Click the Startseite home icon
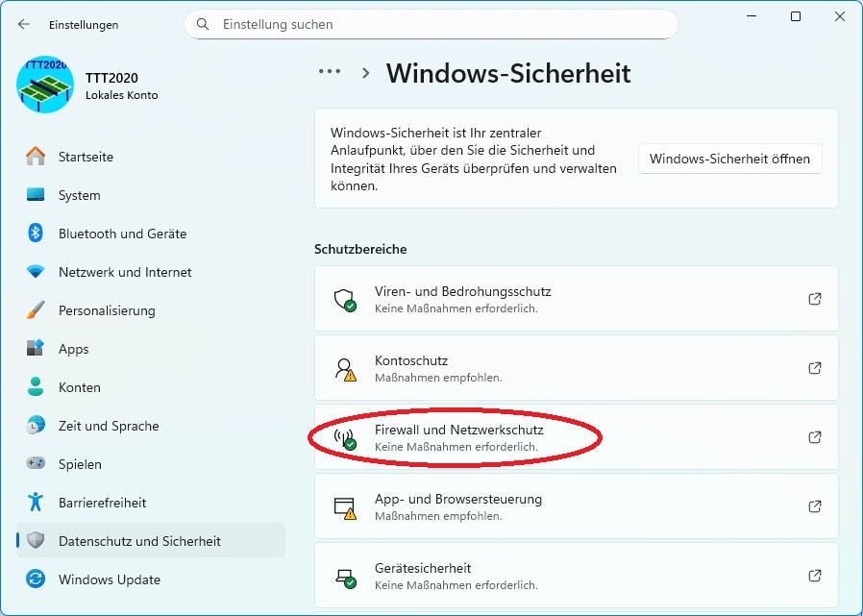Image resolution: width=863 pixels, height=616 pixels. tap(36, 157)
